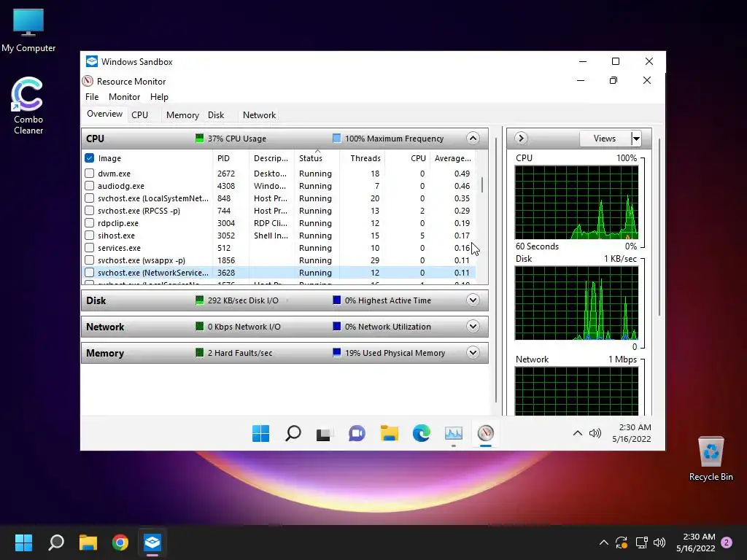Open the Monitor menu
This screenshot has height=560, width=747.
(x=124, y=97)
